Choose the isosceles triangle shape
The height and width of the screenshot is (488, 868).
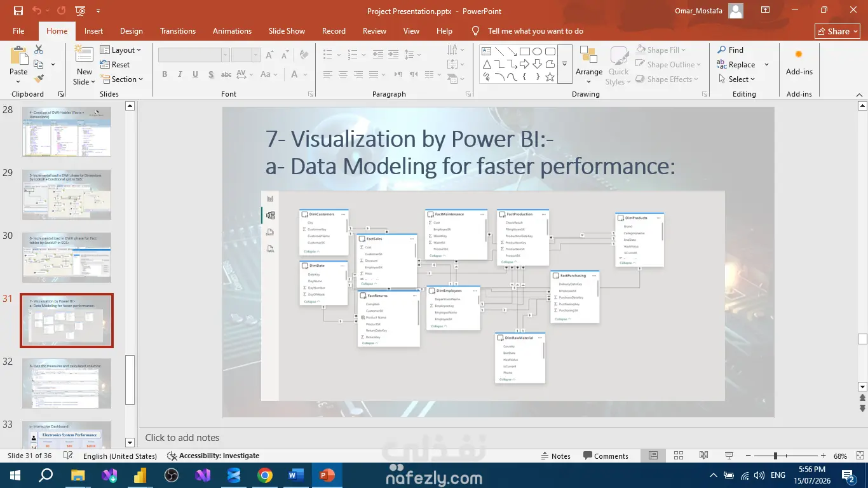pyautogui.click(x=486, y=64)
